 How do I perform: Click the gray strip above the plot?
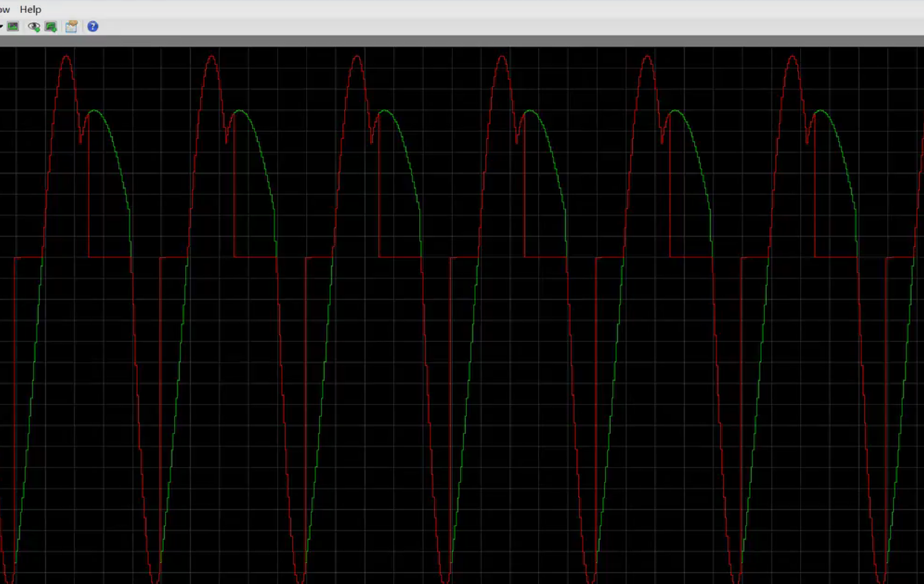point(454,41)
